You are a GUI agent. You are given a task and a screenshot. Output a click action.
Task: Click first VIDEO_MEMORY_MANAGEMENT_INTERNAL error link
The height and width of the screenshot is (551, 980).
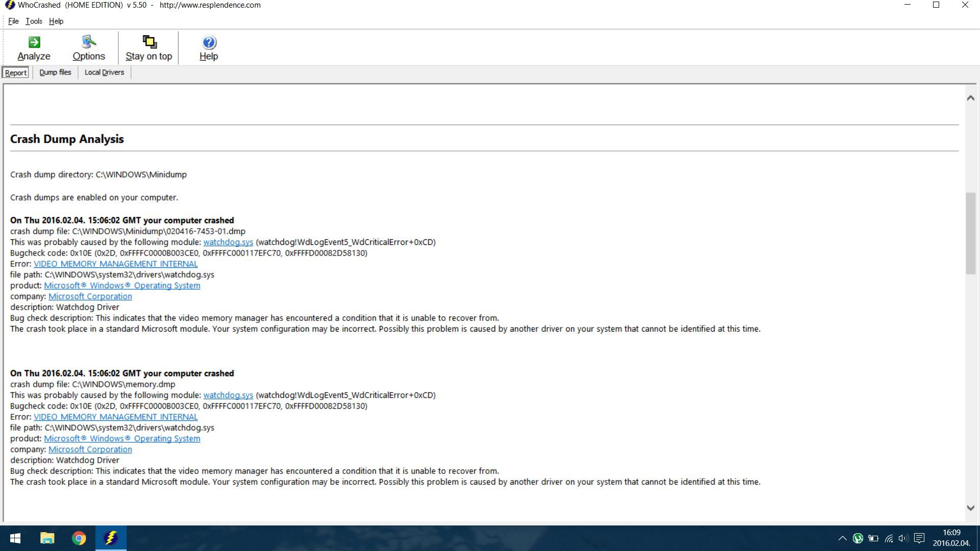(x=115, y=264)
